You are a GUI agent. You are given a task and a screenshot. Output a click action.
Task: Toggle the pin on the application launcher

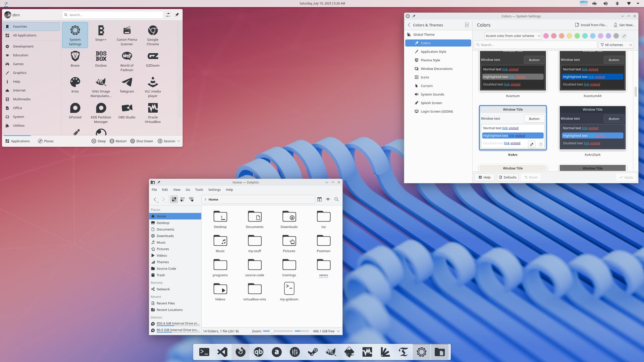[x=177, y=15]
